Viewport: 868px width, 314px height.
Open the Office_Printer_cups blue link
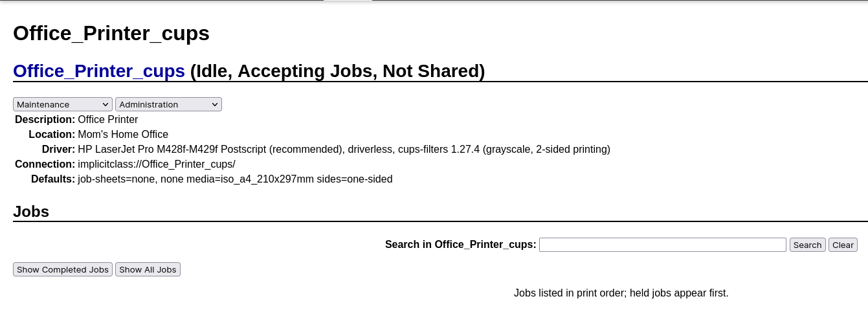click(99, 71)
